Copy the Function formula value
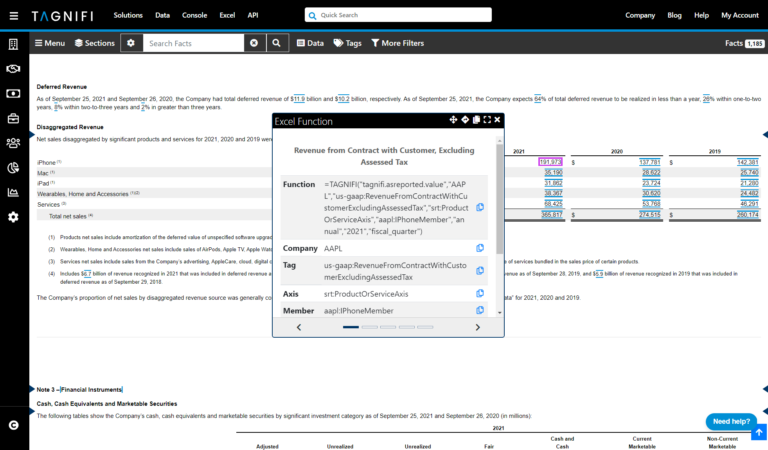 [480, 208]
